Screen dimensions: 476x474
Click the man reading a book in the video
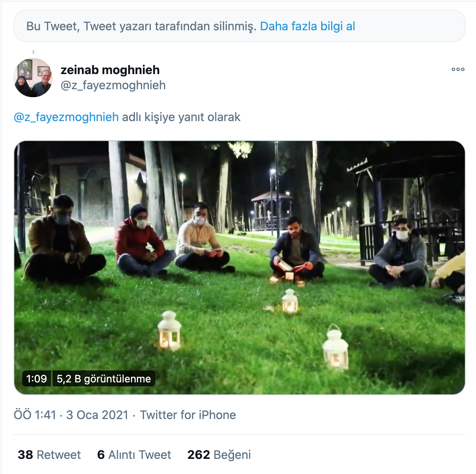coord(296,249)
